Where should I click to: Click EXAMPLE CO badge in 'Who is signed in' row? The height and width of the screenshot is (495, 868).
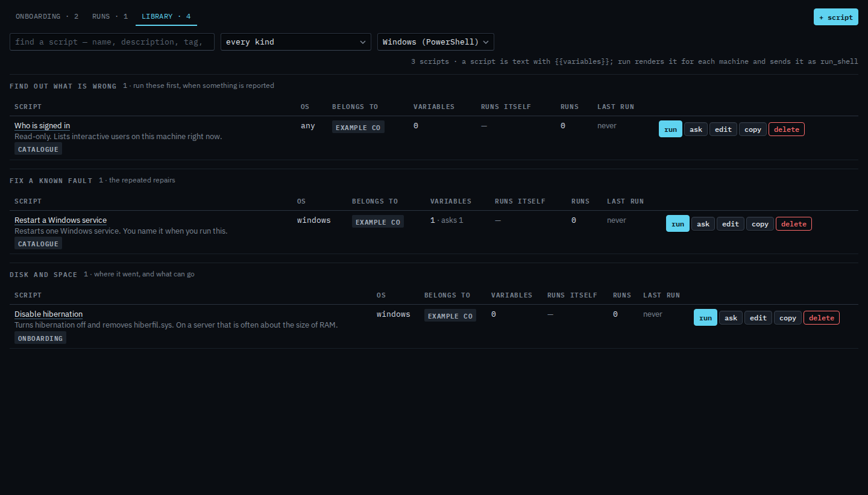coord(358,128)
